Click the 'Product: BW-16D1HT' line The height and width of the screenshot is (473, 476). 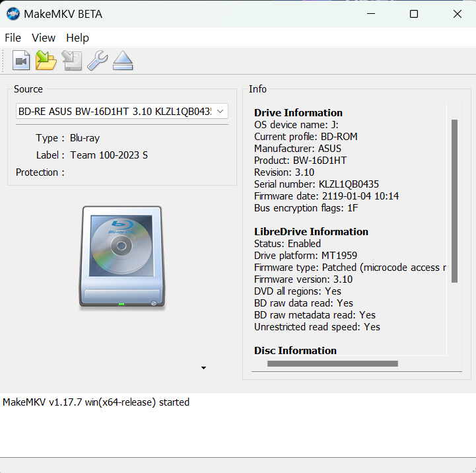pos(300,161)
